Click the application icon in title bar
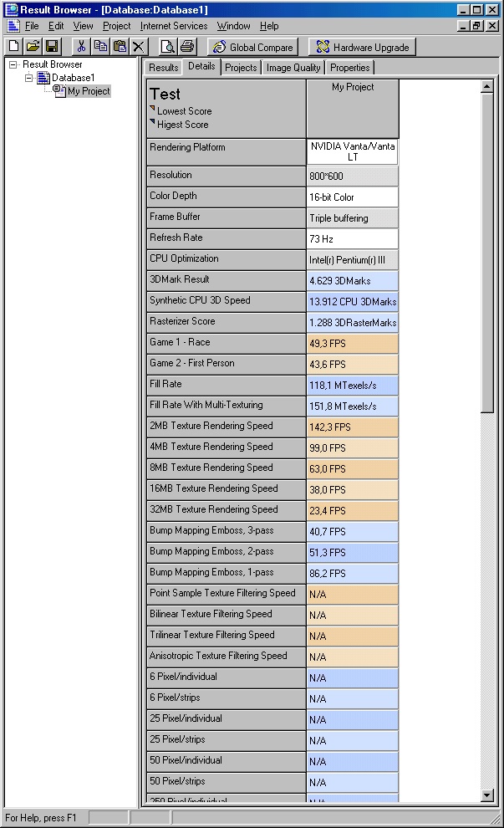Viewport: 504px width, 828px height. coord(11,9)
